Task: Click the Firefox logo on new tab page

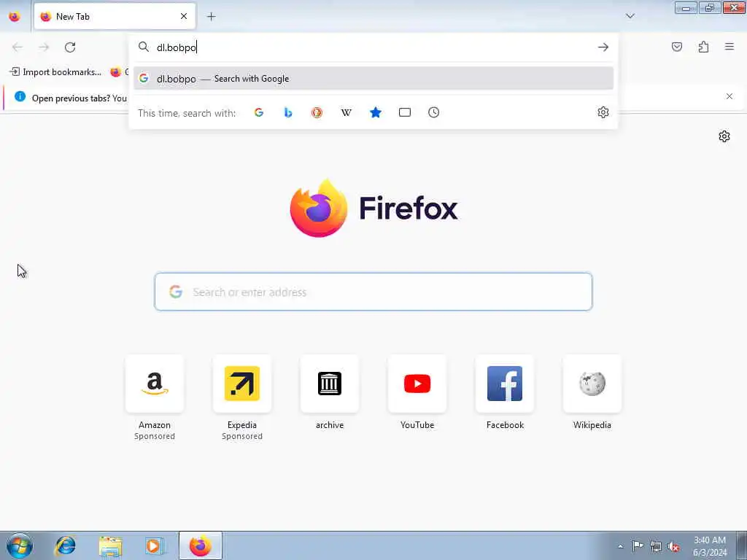Action: [x=374, y=208]
